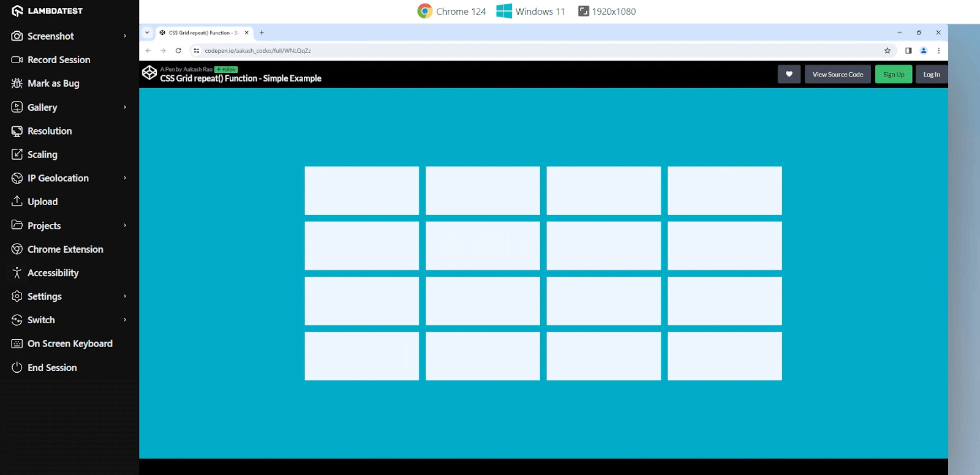The height and width of the screenshot is (475, 980).
Task: Go back using Chrome's back arrow
Action: [148, 51]
